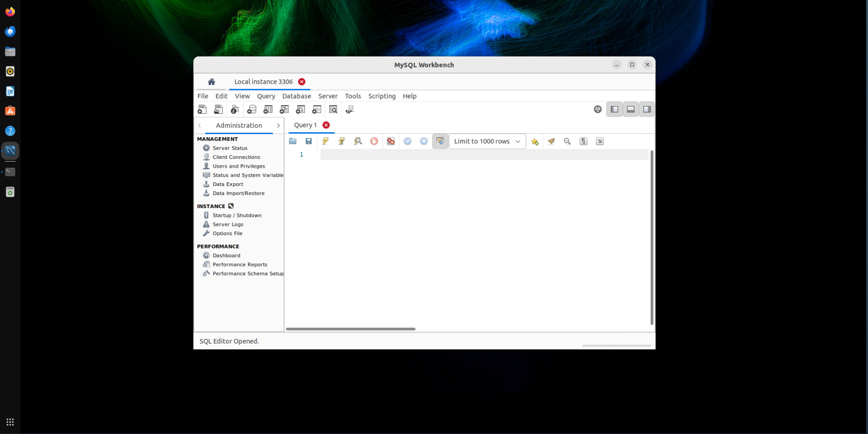The width and height of the screenshot is (868, 434).
Task: Open SQL script file in new tab
Action: coord(219,109)
